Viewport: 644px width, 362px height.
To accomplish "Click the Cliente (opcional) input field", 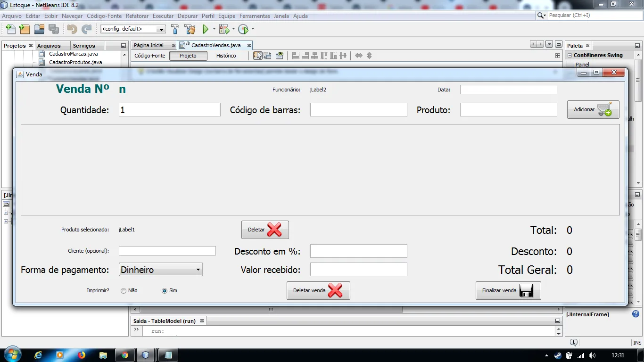I will 167,251.
